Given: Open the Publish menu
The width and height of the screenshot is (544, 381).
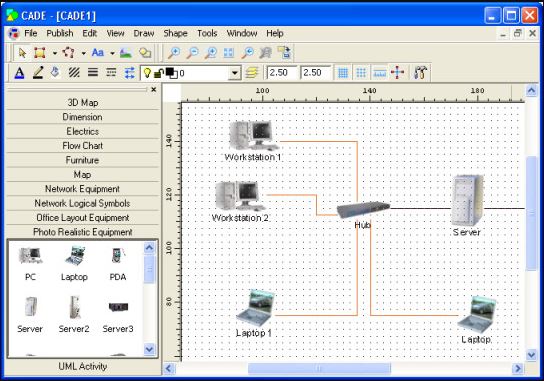Looking at the screenshot, I should point(60,33).
